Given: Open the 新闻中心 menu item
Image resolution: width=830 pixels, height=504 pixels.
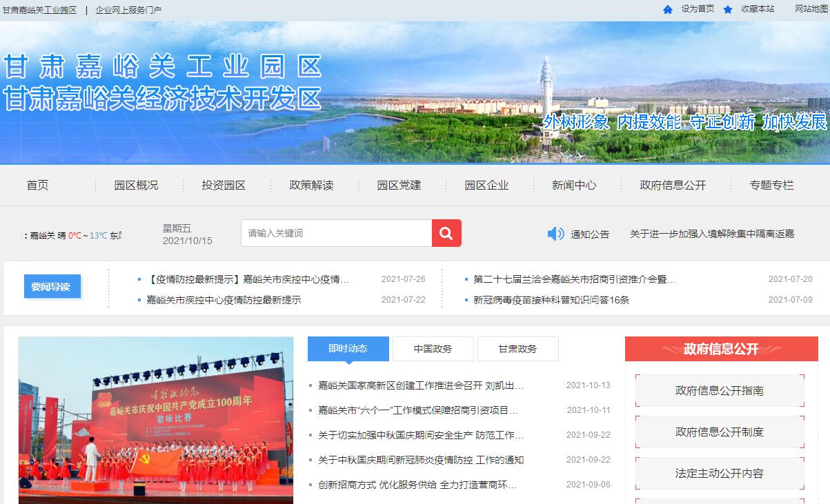Looking at the screenshot, I should pos(574,185).
